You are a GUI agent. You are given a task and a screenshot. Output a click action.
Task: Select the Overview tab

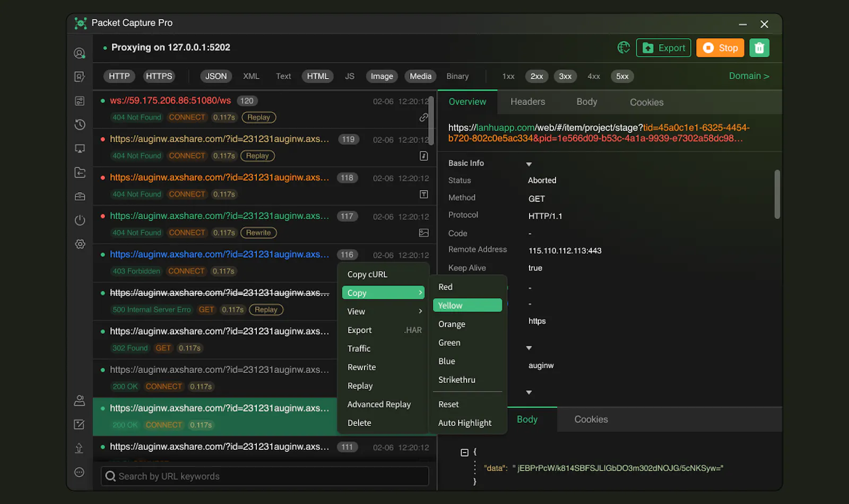[x=467, y=102]
